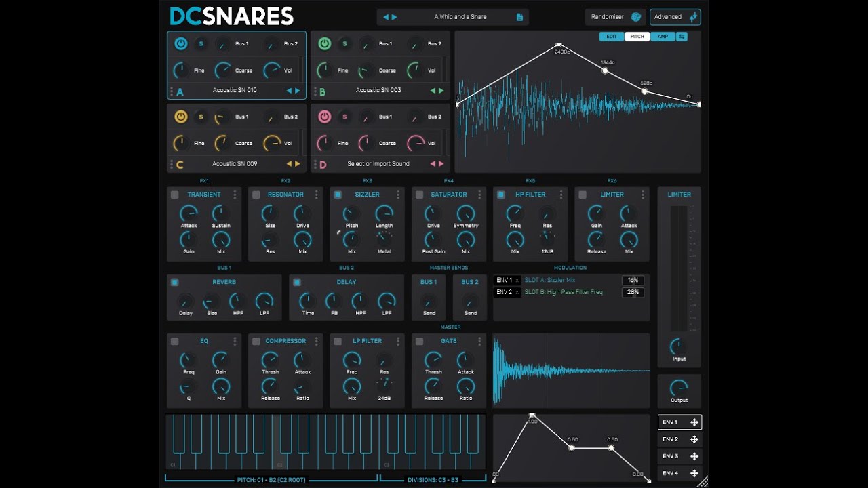Screen dimensions: 868x488
Task: Remove the ENV 2 modulation slot
Action: click(x=517, y=292)
